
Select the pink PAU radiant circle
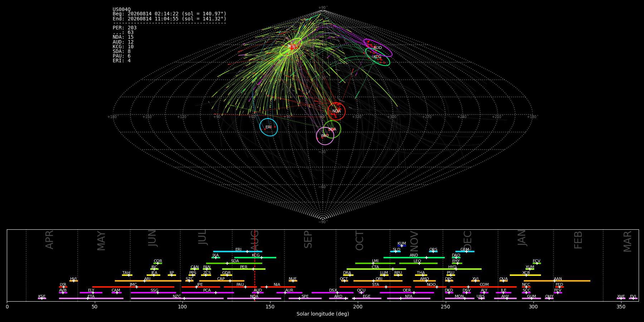(325, 136)
